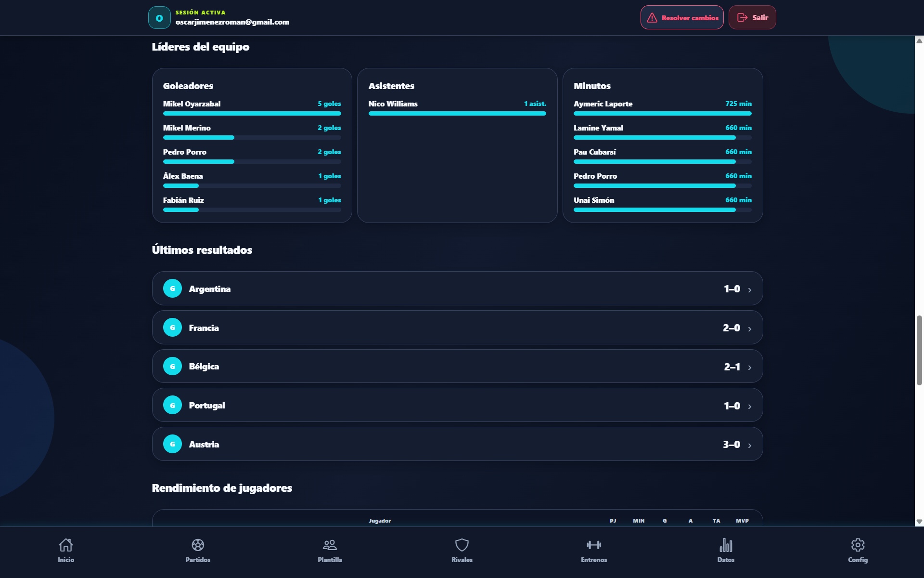Open the Inicio home icon
924x578 pixels.
pos(66,545)
